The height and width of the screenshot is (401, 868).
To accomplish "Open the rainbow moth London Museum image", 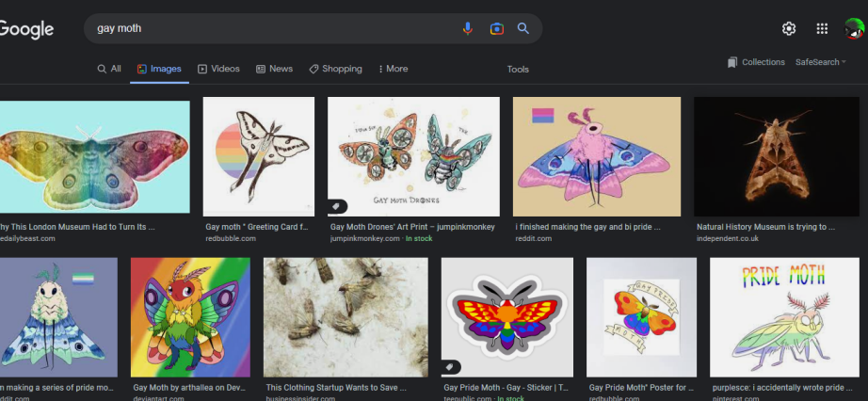I will click(95, 157).
